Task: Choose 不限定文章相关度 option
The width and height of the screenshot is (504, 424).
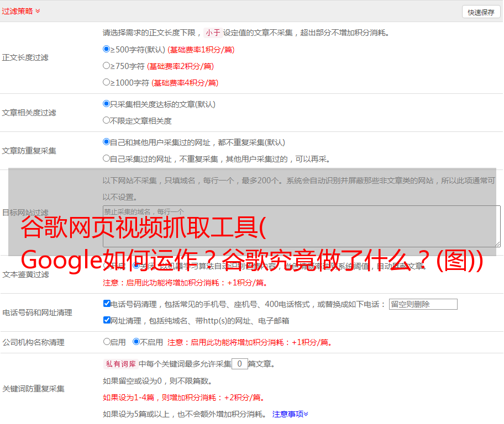Action: (107, 120)
